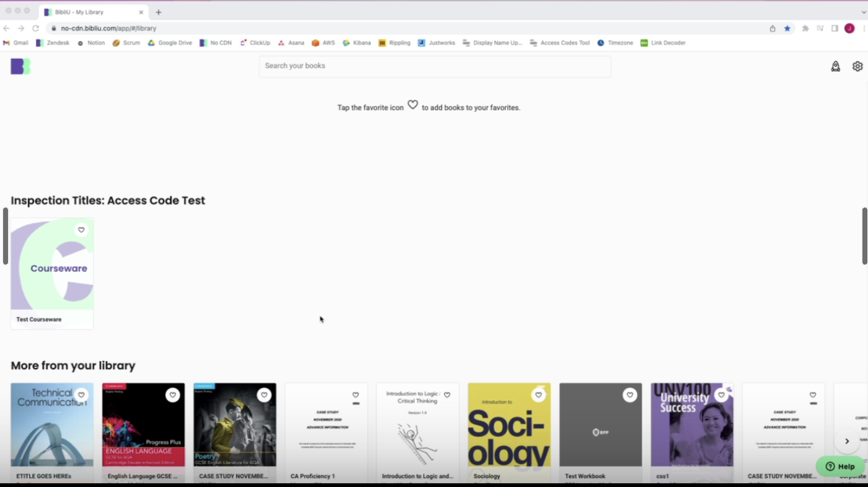Switch to the BibliU - My Library tab
Image resolution: width=868 pixels, height=487 pixels.
[x=93, y=12]
